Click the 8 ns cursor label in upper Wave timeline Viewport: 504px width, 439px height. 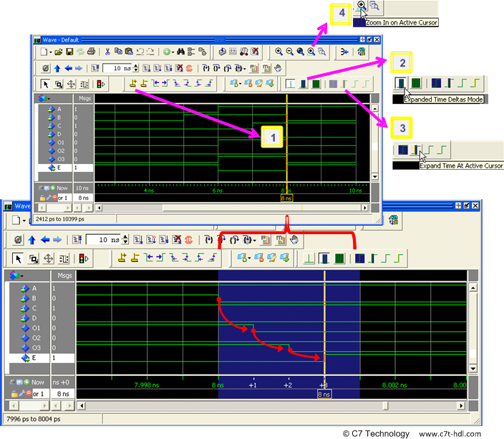(x=286, y=198)
